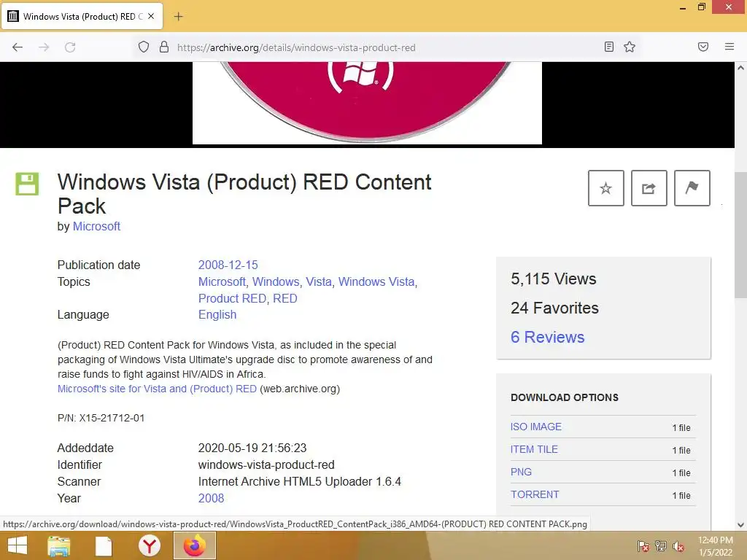Screen dimensions: 747x560
Task: Click the '5,115 Views' text
Action: coord(553,279)
